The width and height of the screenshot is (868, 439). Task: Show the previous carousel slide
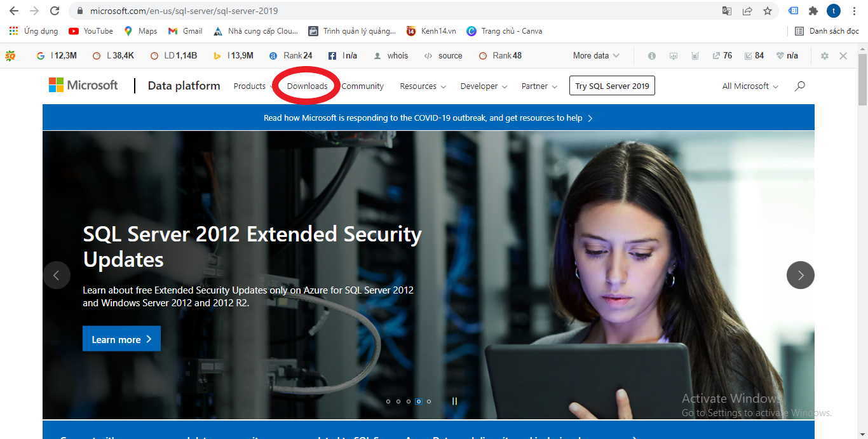pos(57,275)
